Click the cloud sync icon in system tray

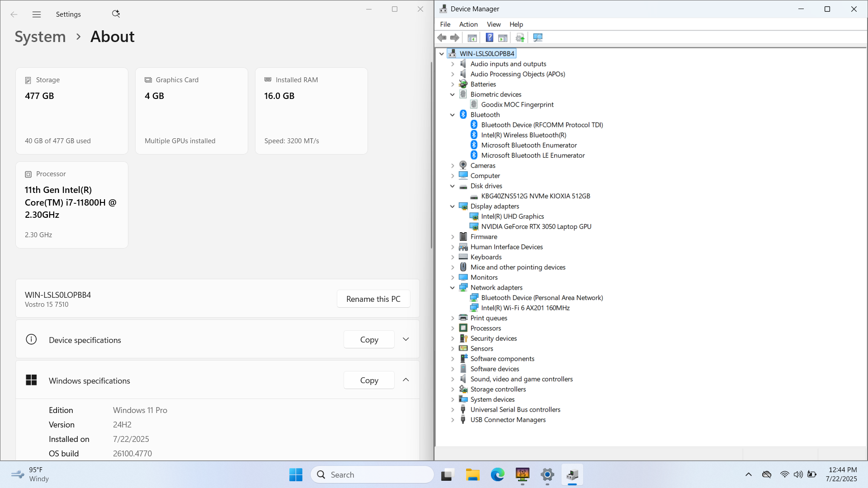pyautogui.click(x=766, y=474)
